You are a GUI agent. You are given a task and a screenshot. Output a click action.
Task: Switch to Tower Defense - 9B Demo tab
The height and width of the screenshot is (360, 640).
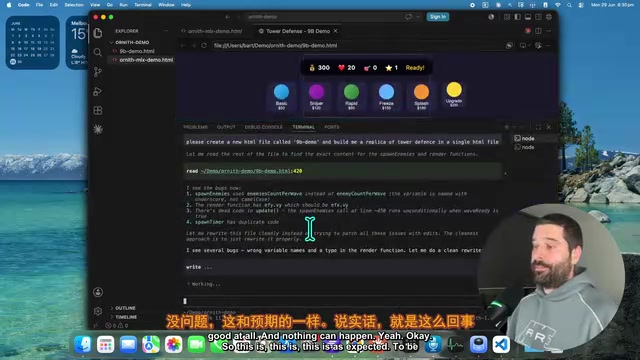click(298, 31)
